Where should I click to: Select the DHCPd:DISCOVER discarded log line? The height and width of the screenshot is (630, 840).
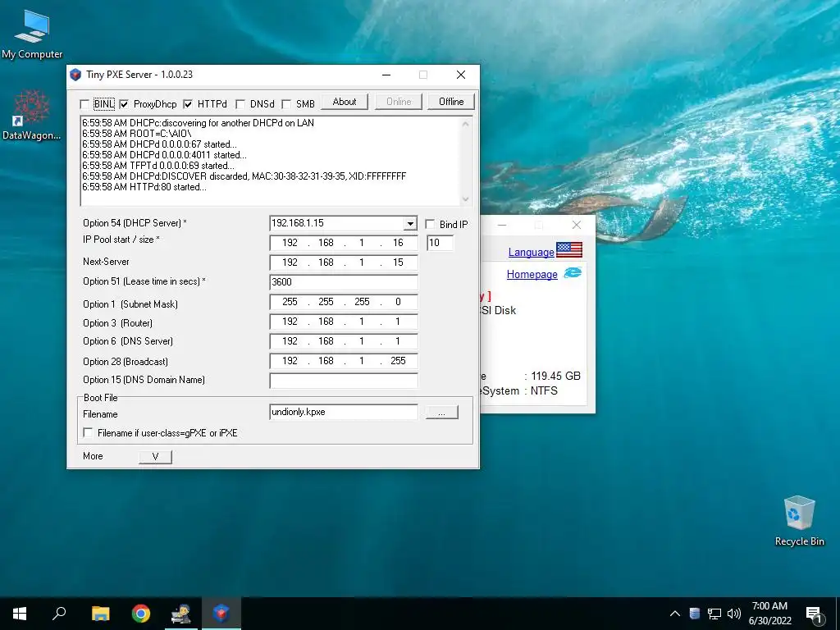(244, 176)
